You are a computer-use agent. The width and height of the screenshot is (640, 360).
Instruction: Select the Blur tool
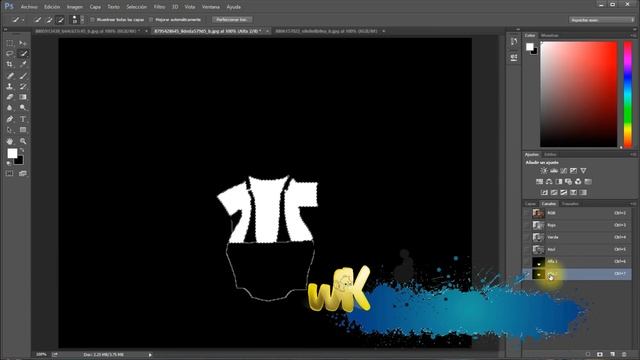point(10,108)
